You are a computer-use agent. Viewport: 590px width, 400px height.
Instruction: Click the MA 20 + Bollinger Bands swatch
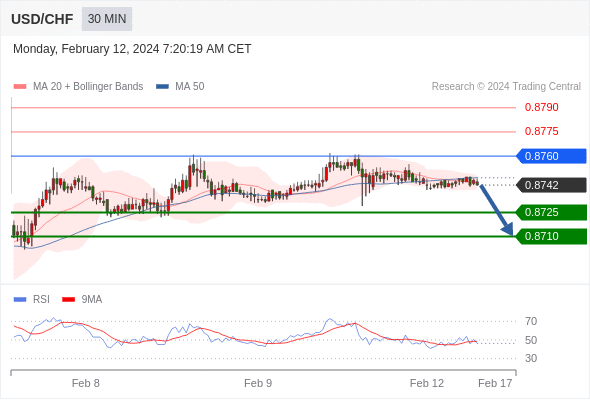[x=20, y=87]
